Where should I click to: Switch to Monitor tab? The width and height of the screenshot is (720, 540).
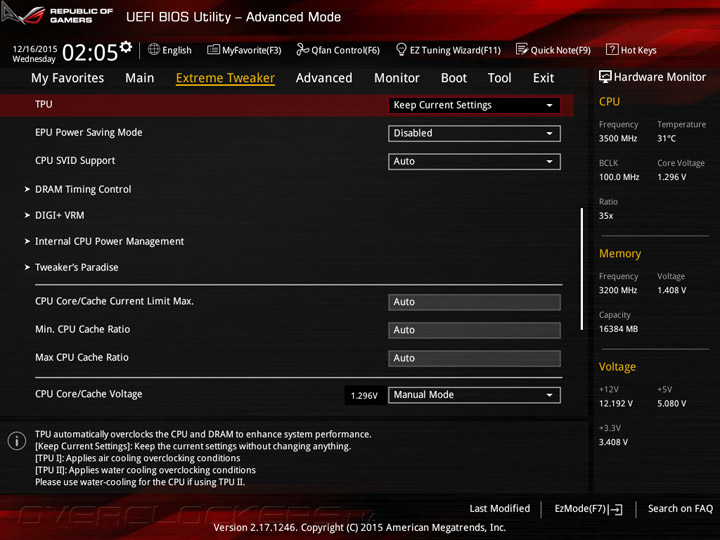pyautogui.click(x=397, y=78)
